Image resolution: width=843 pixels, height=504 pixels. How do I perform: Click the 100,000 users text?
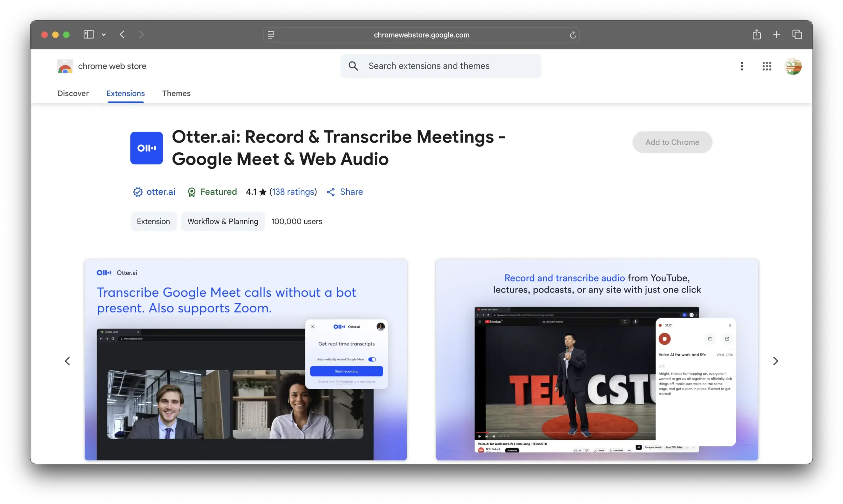coord(297,221)
